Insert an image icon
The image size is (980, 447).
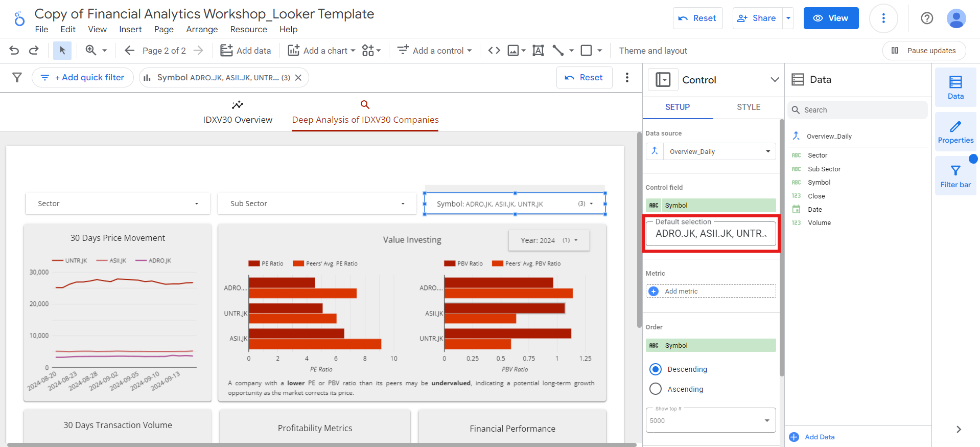[x=514, y=50]
